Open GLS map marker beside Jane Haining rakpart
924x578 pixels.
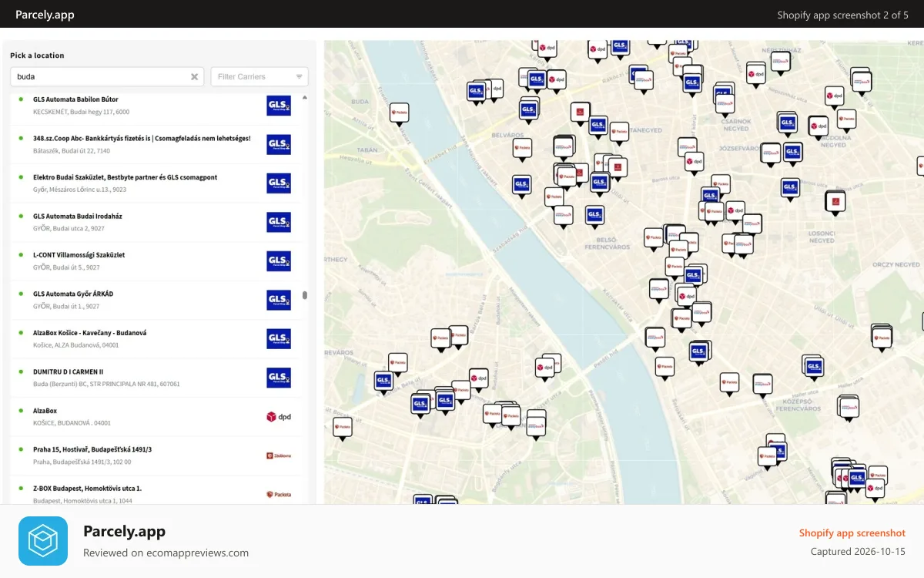tap(522, 186)
